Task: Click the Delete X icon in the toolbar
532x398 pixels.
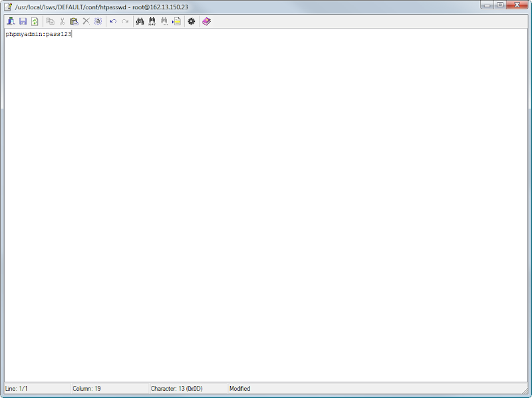Action: click(86, 21)
